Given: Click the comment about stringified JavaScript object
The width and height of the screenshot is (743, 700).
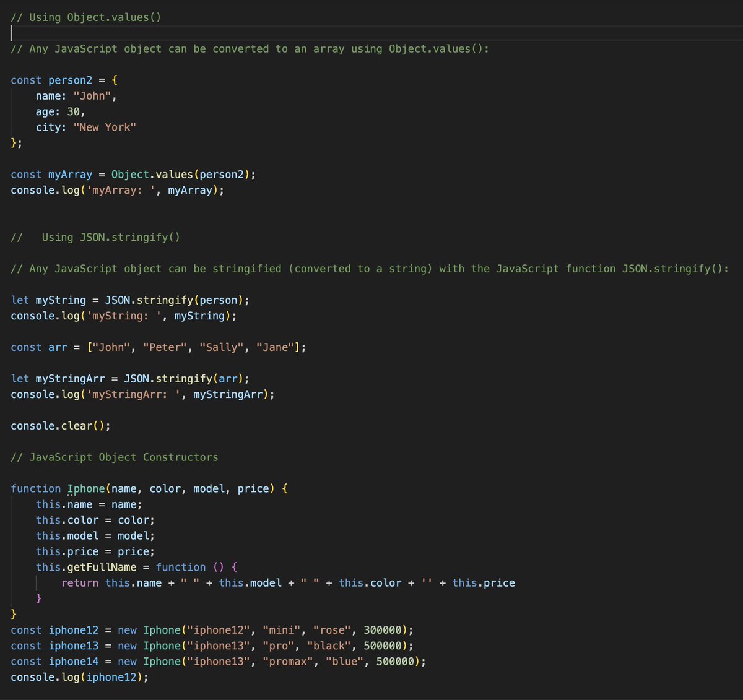Looking at the screenshot, I should (370, 269).
